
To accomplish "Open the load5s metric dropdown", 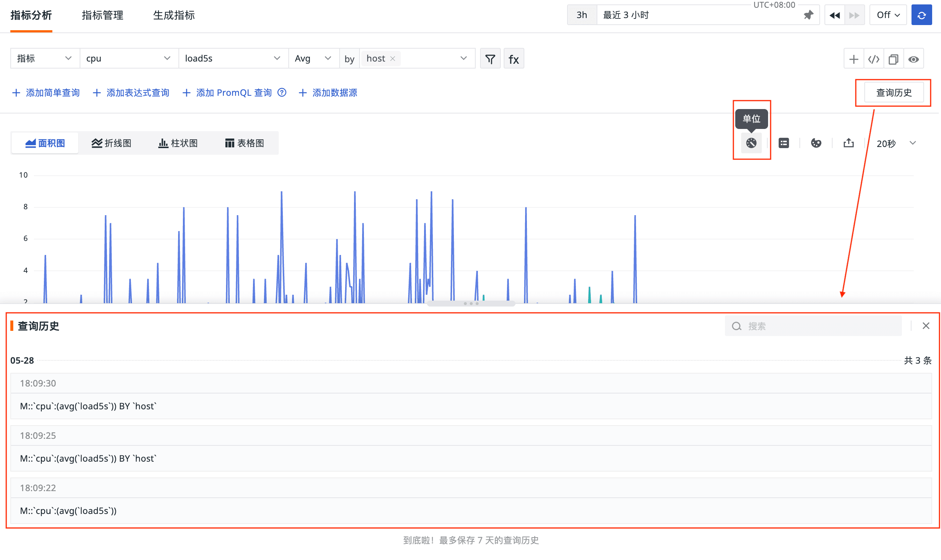I will [x=233, y=59].
